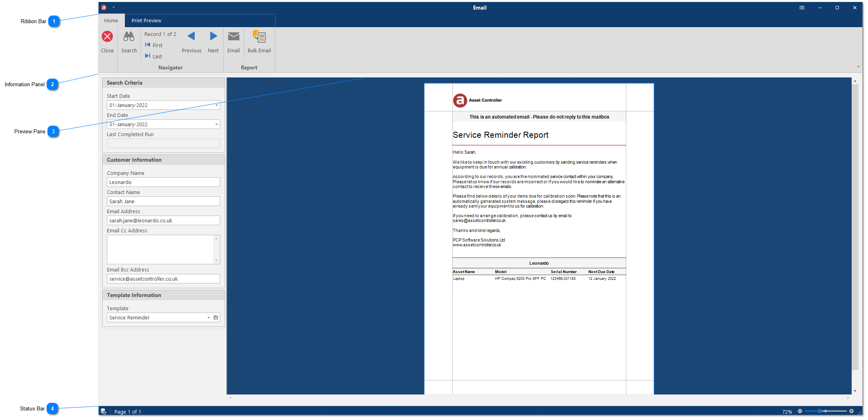Click the Search Criteria header
The width and height of the screenshot is (868, 420).
164,83
